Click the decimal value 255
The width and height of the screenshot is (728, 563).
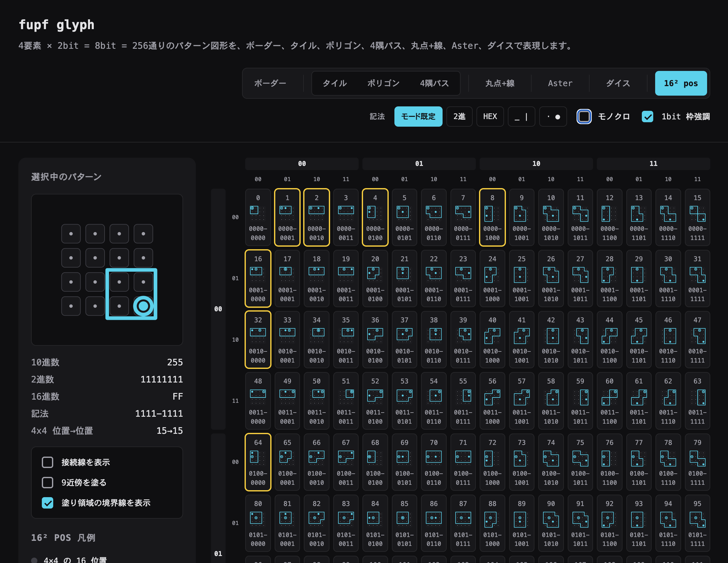coord(175,362)
